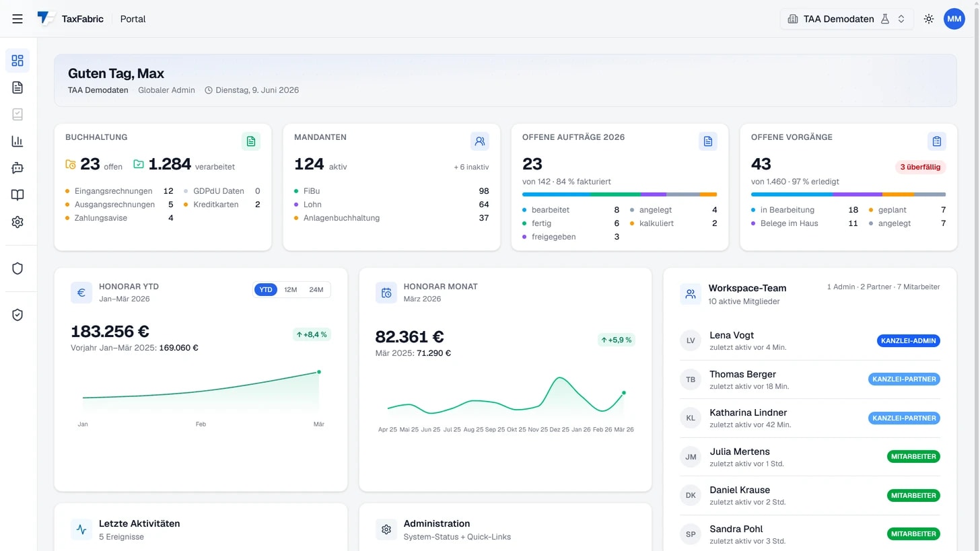This screenshot has height=551, width=980.
Task: Click the Kreditkarten entry
Action: [x=222, y=205]
